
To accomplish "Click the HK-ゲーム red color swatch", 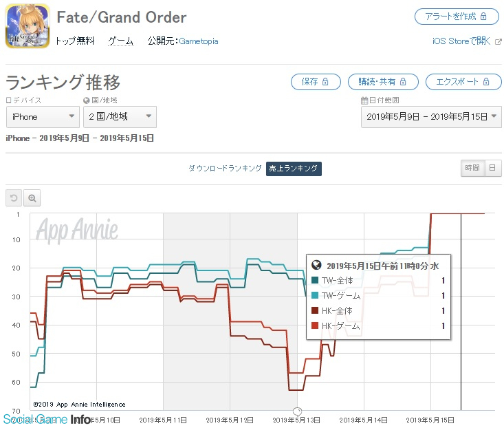I will (x=315, y=325).
